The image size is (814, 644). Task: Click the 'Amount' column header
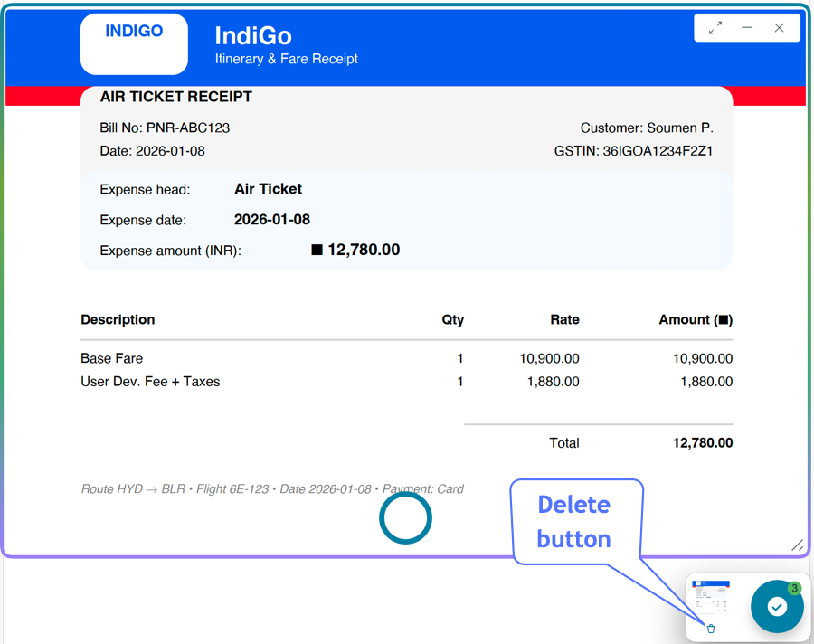pos(696,320)
